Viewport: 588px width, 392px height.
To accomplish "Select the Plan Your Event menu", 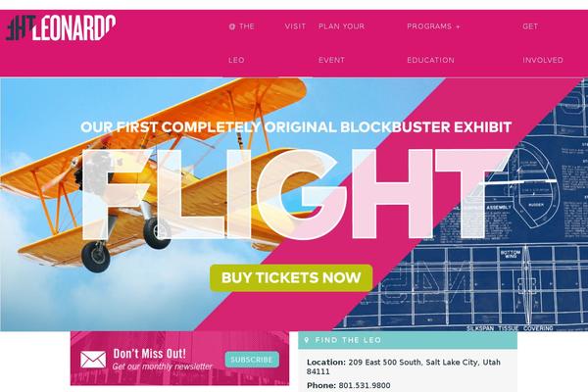I will click(x=341, y=43).
